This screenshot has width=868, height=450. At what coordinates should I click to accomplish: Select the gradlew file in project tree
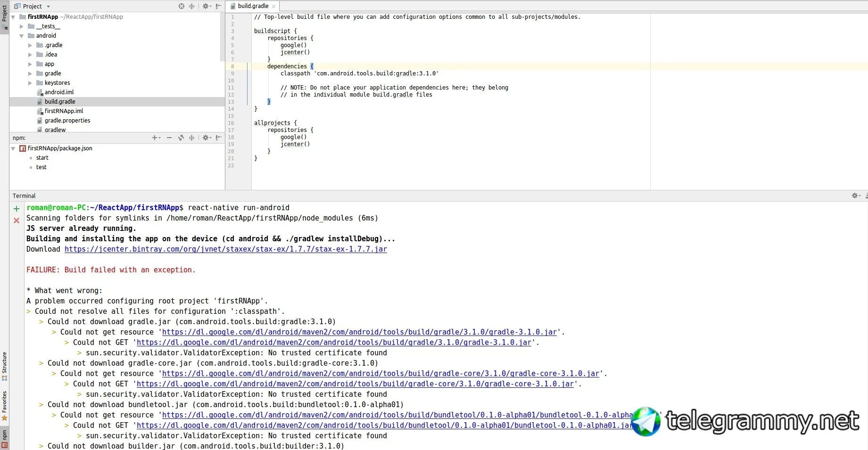click(x=55, y=130)
